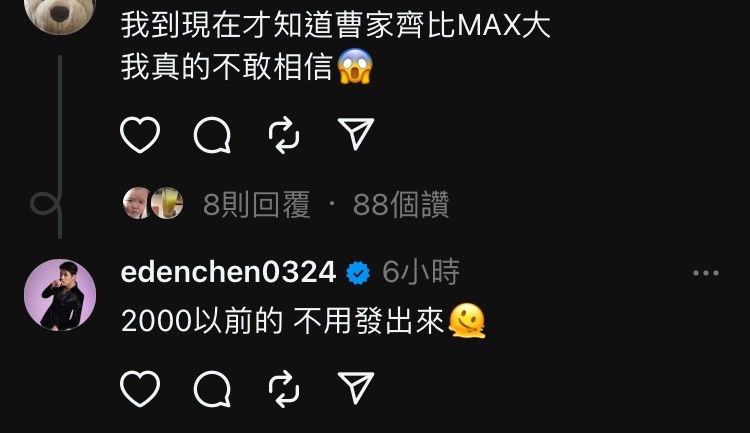The height and width of the screenshot is (433, 750).
Task: Open edenchen0324's profile picture
Action: click(60, 295)
